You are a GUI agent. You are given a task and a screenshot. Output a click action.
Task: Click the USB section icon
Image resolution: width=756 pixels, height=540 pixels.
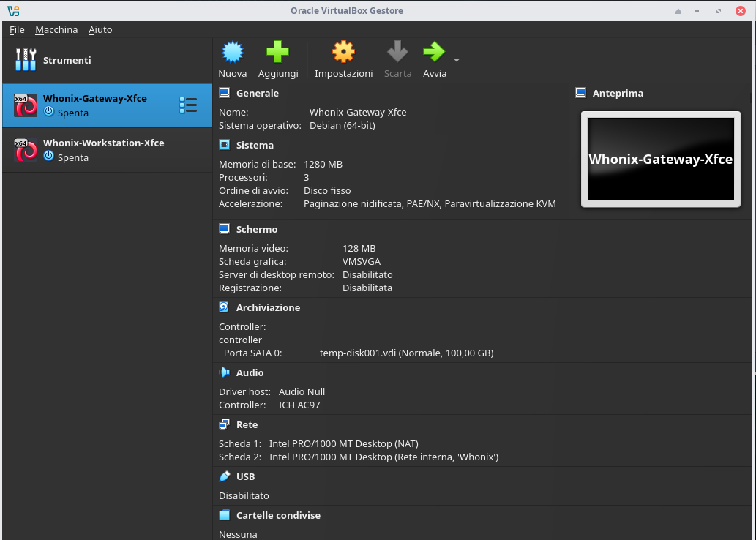click(224, 476)
